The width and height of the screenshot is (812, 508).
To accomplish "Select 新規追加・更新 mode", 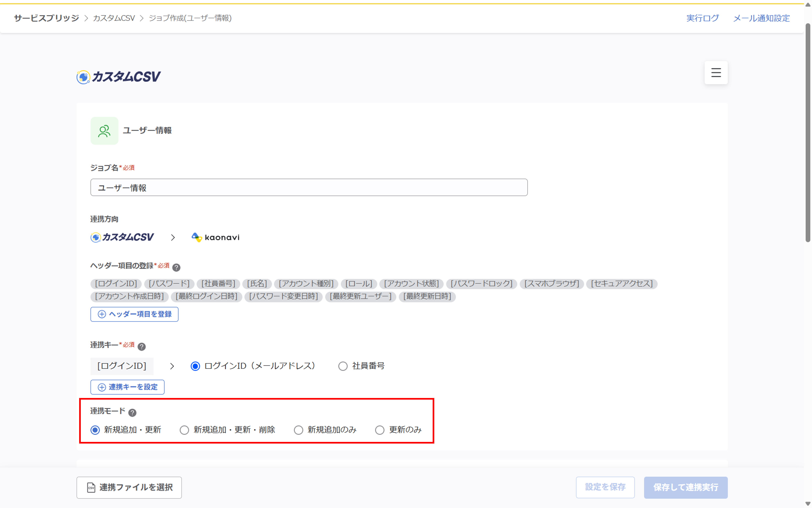I will [95, 430].
